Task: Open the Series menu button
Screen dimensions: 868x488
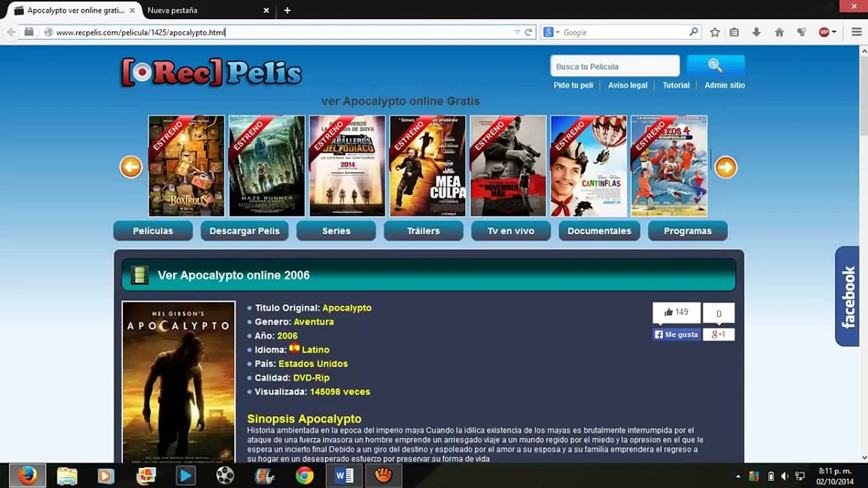Action: (x=336, y=231)
